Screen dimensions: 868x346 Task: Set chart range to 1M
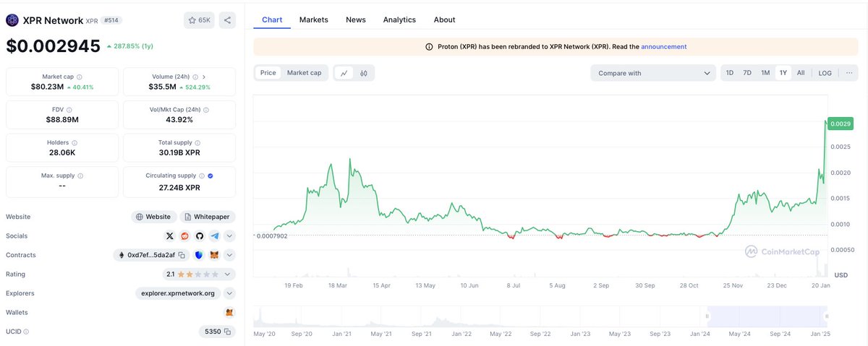pos(765,73)
